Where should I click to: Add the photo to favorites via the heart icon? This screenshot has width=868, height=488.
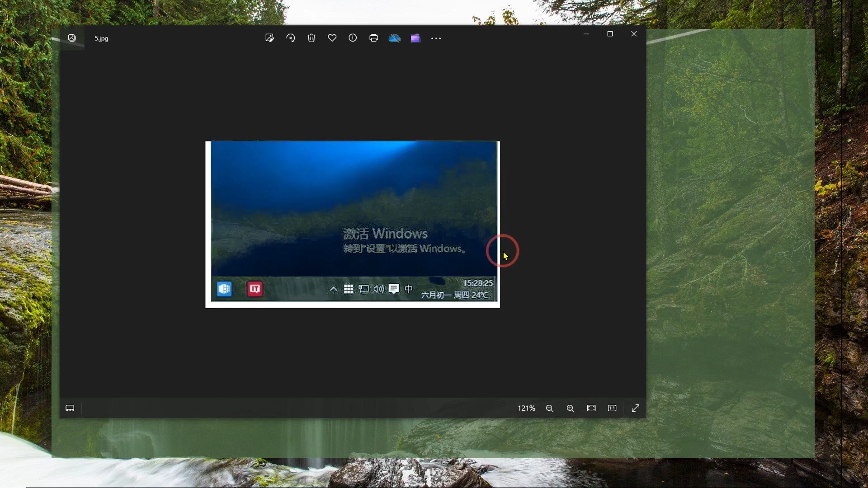332,38
